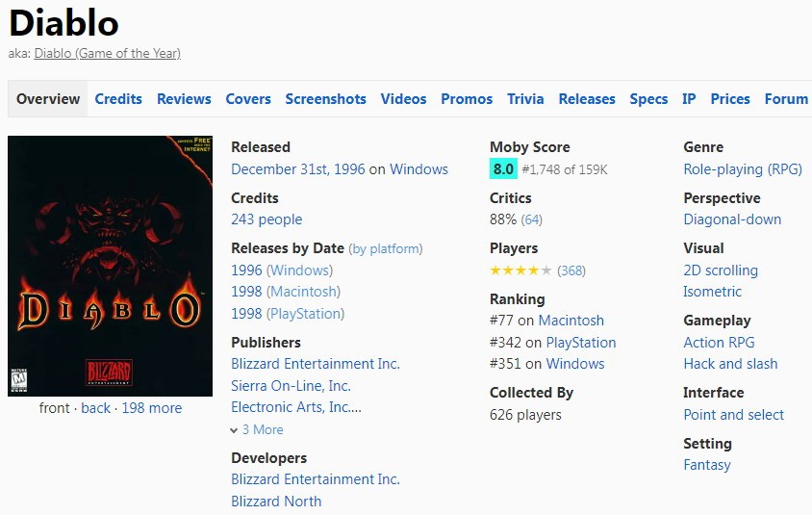Open the Macintosh ranking link
Image resolution: width=812 pixels, height=515 pixels.
(571, 321)
